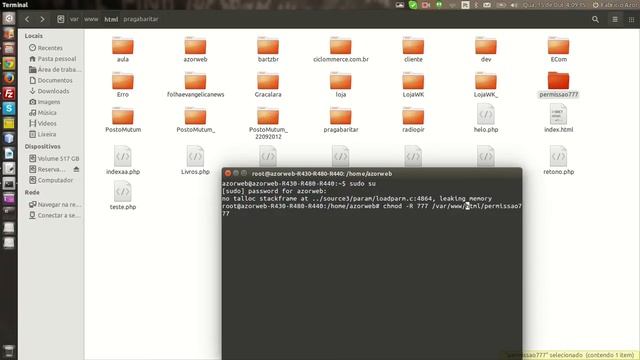Select the loja folder
This screenshot has height=360, width=640.
pos(340,84)
